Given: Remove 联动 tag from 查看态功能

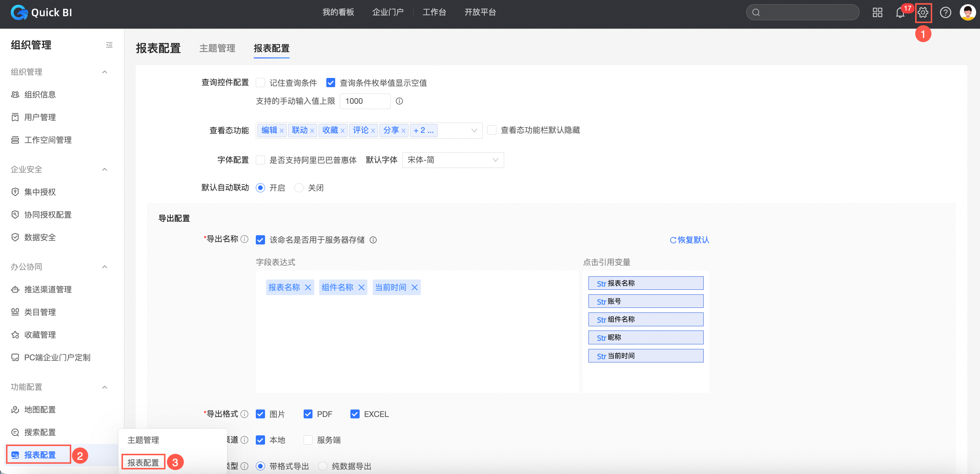Looking at the screenshot, I should [312, 131].
